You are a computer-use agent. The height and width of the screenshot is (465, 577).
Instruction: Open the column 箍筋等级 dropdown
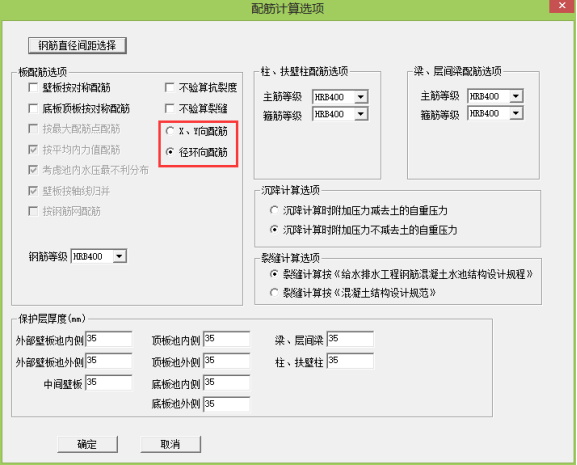tap(361, 114)
